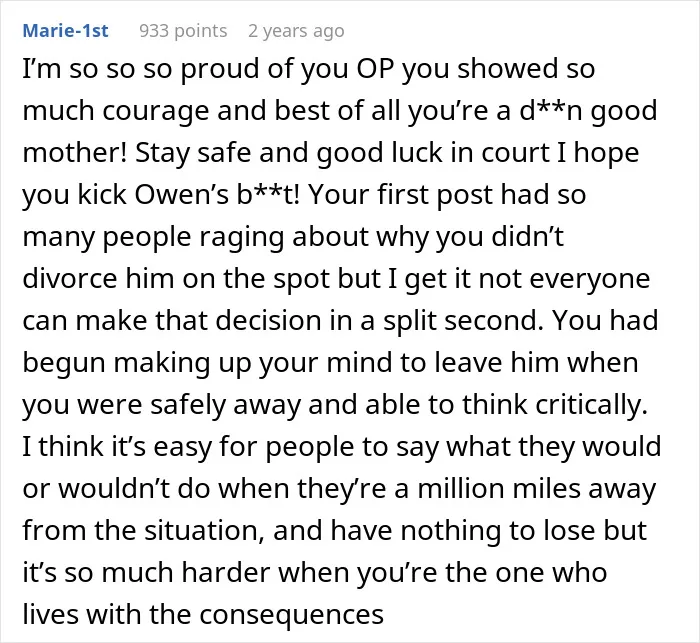Click the word courage in the comment
The image size is (700, 643).
156,112
